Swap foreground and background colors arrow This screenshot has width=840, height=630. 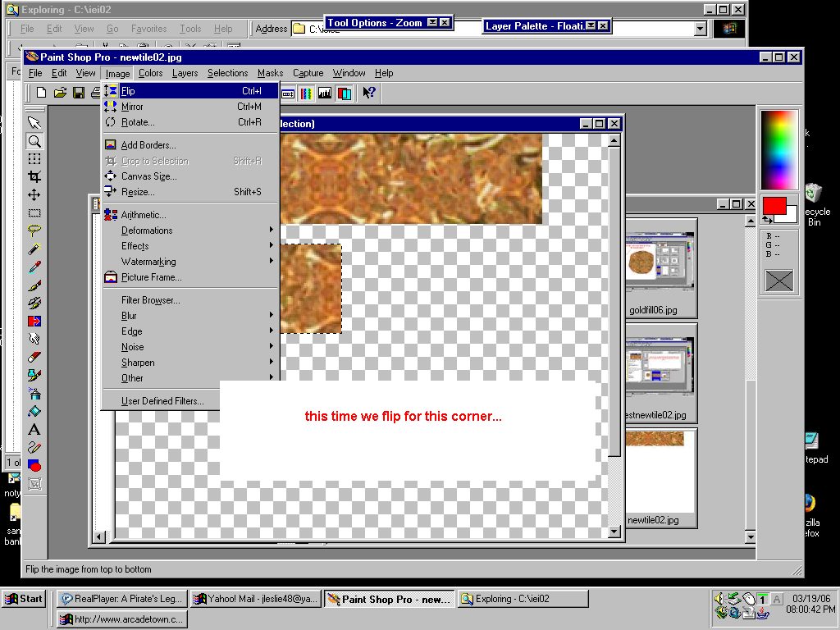coord(767,218)
